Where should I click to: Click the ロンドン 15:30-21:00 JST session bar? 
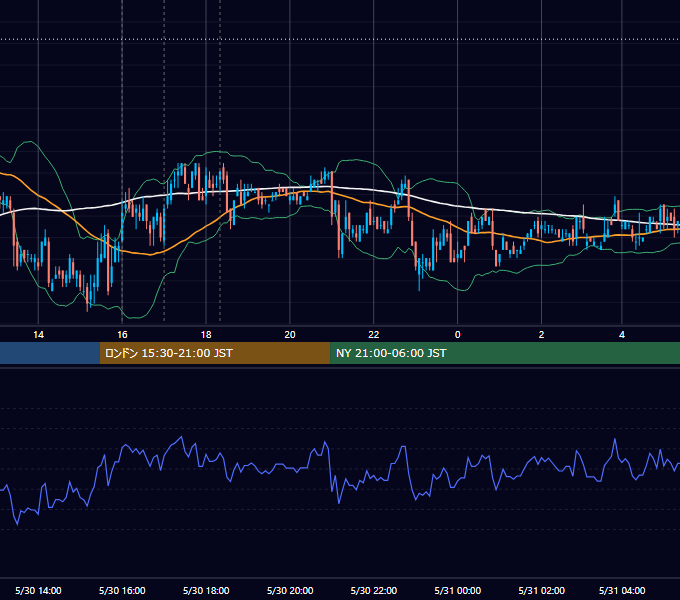(x=215, y=353)
